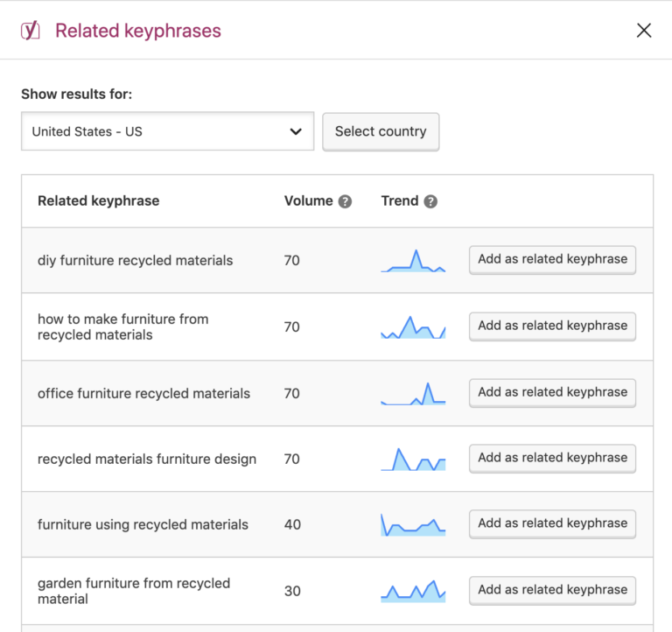
Task: Click volume value 30 for garden furniture row
Action: pyautogui.click(x=292, y=591)
